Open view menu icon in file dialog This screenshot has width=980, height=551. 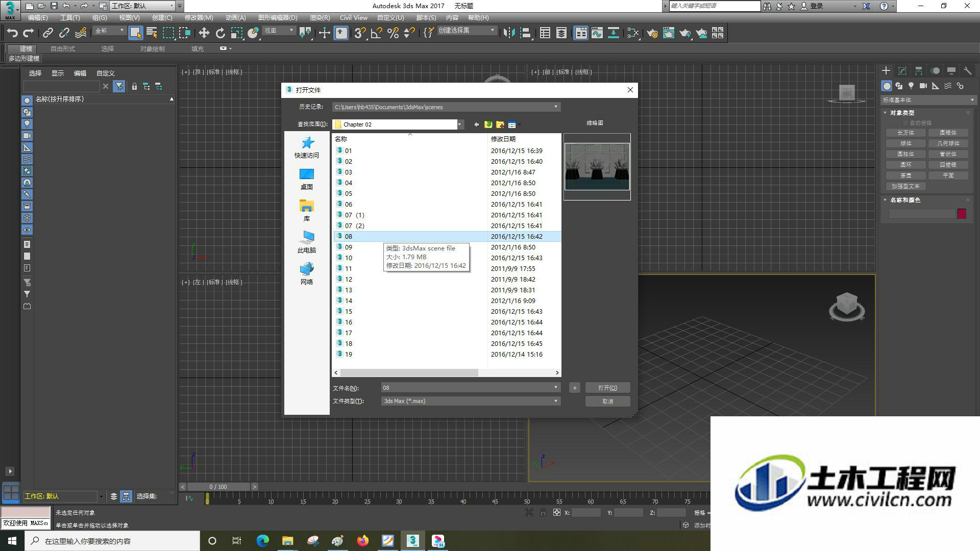[x=513, y=124]
